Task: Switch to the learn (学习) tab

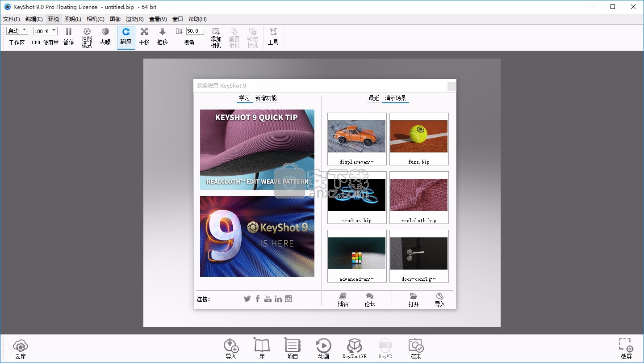Action: tap(244, 98)
